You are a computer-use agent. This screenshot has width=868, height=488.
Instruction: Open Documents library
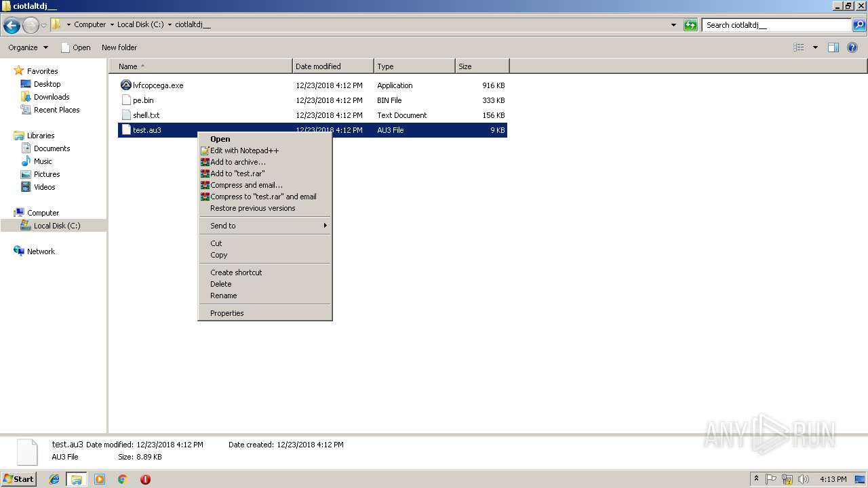point(52,148)
